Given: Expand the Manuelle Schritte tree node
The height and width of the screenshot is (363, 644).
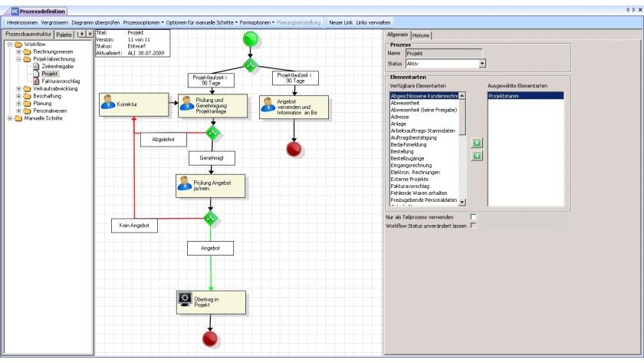Looking at the screenshot, I should pos(10,118).
